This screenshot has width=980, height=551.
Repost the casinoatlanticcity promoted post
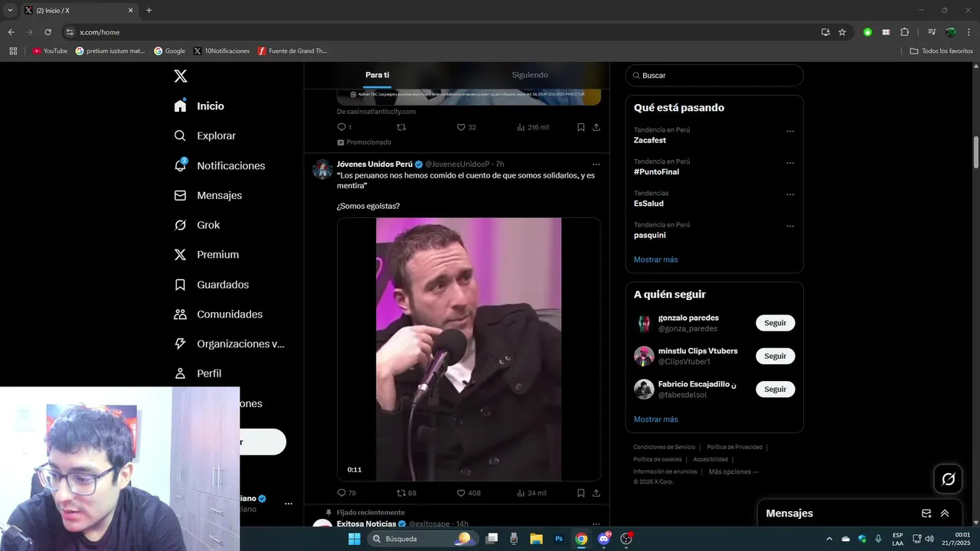401,127
